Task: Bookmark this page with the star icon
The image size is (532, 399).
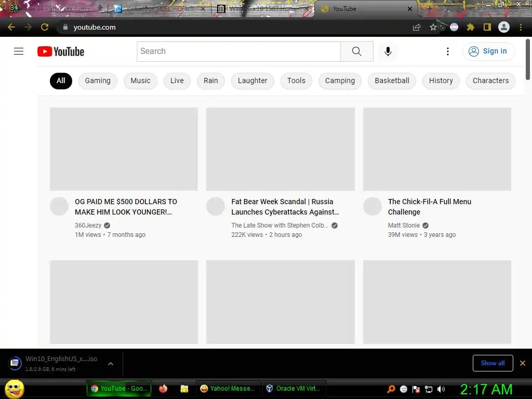Action: point(433,28)
